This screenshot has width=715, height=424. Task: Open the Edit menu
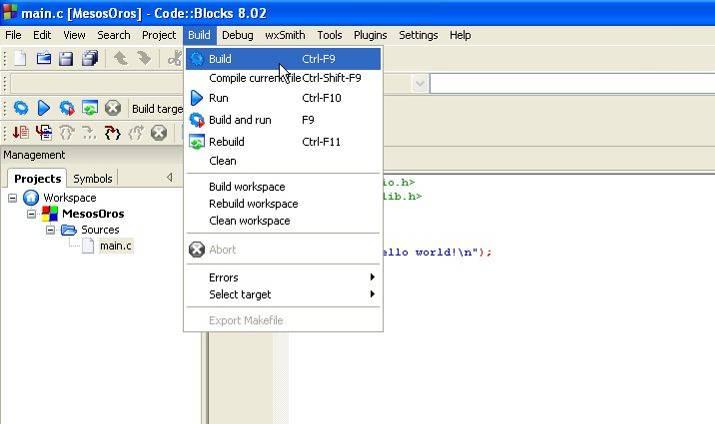tap(42, 35)
